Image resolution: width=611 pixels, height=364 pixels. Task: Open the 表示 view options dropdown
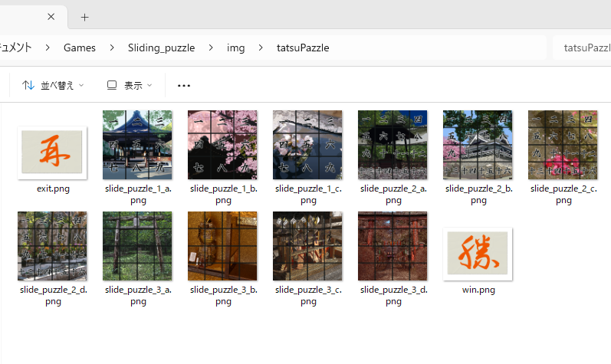pyautogui.click(x=130, y=85)
